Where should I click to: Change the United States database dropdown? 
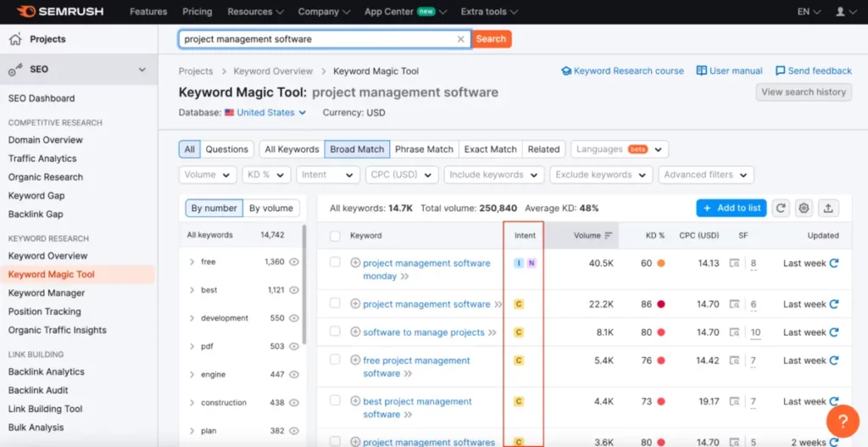pyautogui.click(x=265, y=113)
